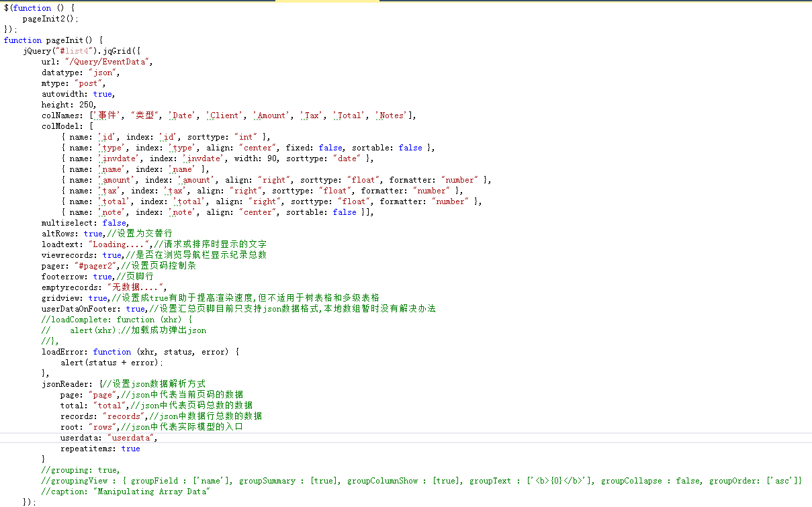
Task: Click 'Client' in the colNames array
Action: [224, 116]
